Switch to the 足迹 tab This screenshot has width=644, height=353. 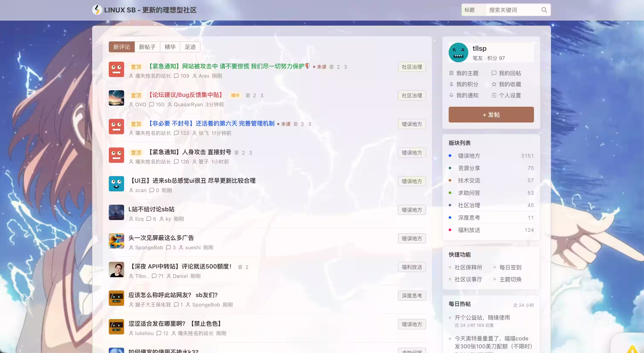pyautogui.click(x=190, y=47)
